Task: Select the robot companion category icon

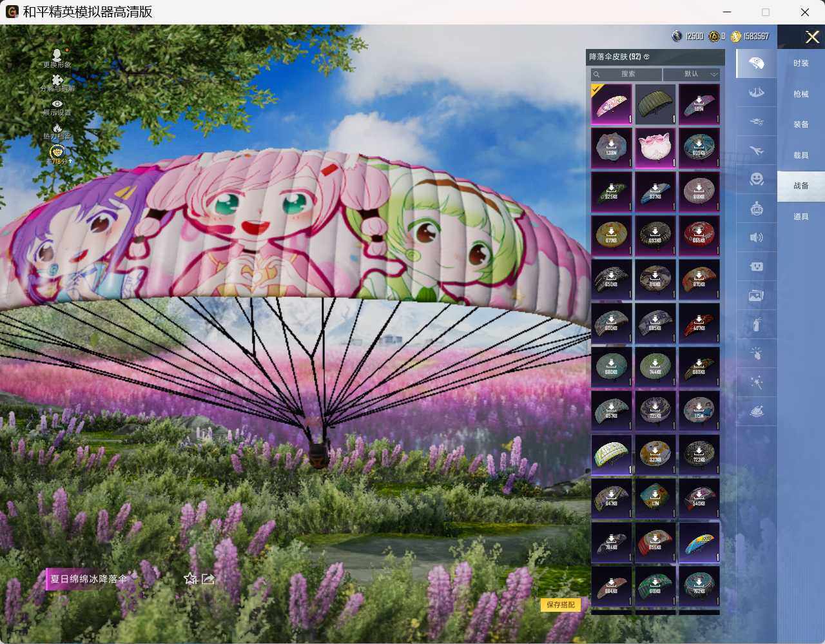Action: tap(757, 208)
